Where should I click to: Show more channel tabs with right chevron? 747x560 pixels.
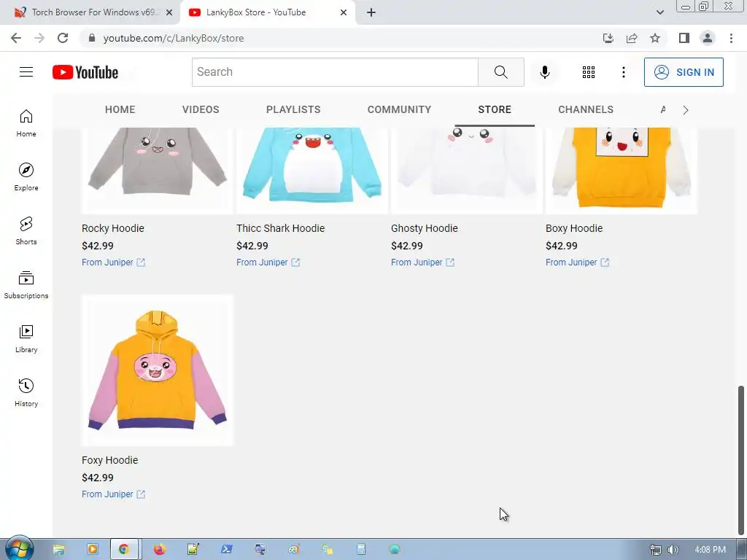(x=685, y=110)
